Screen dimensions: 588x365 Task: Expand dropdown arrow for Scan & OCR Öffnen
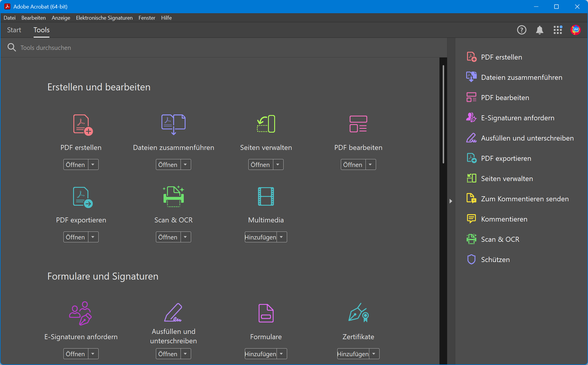[x=186, y=237]
